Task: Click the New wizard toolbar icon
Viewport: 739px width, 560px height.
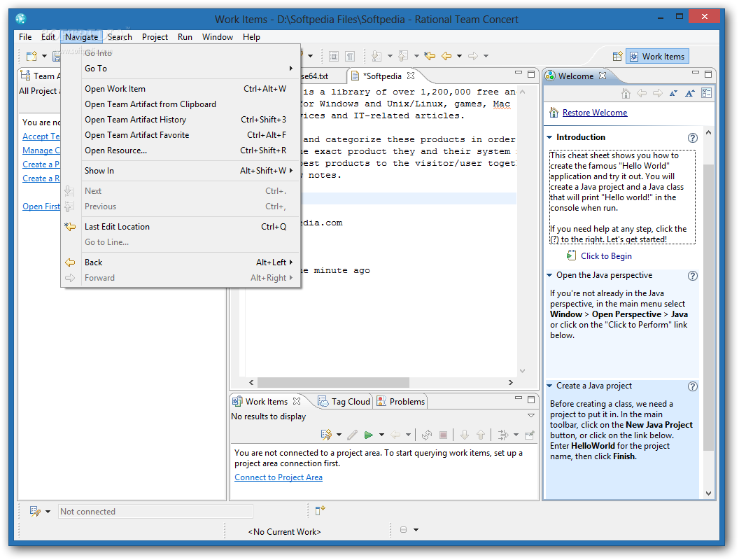Action: (x=31, y=57)
